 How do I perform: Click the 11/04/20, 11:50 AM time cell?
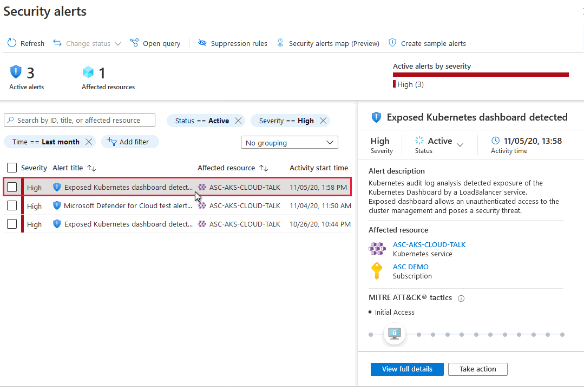[x=320, y=205]
